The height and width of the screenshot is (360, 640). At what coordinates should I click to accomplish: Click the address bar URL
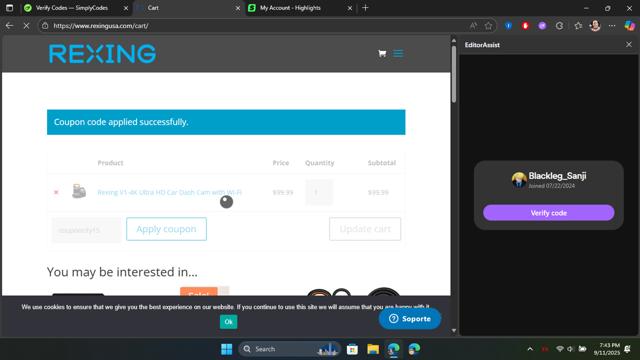coord(101,26)
